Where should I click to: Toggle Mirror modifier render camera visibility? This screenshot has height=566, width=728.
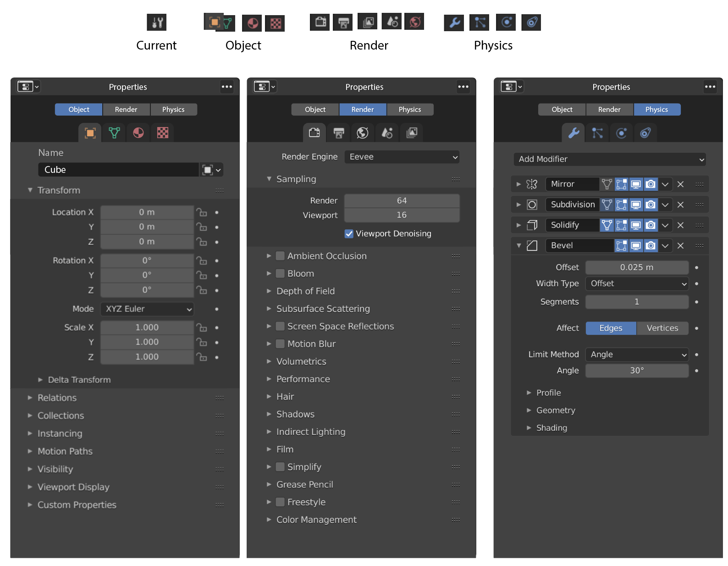(651, 184)
